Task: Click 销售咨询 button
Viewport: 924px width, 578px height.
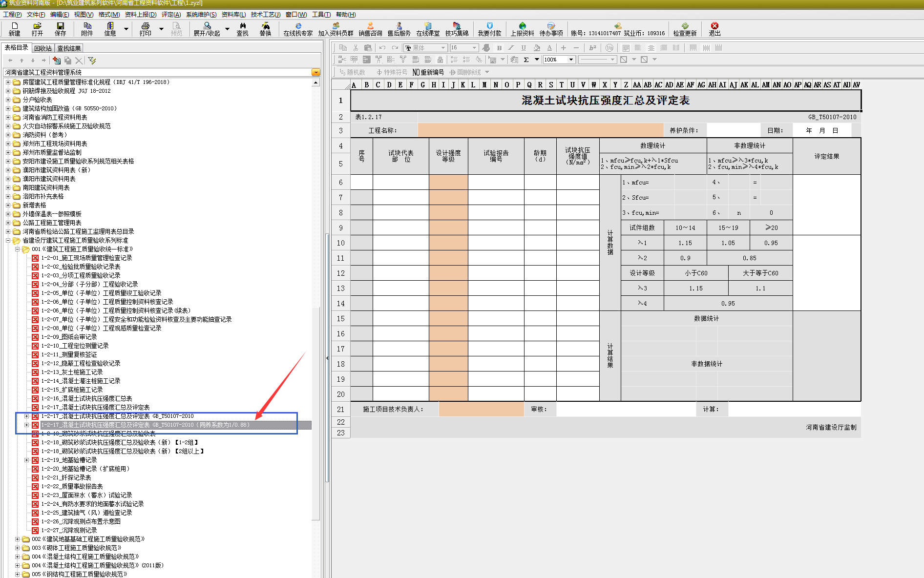Action: [370, 29]
